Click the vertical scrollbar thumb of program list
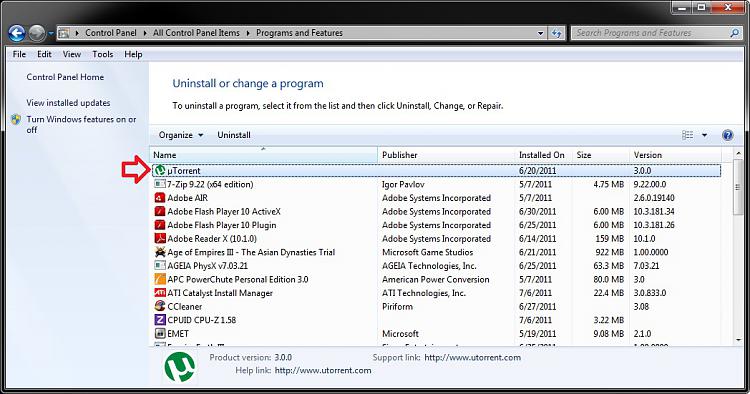Screen dimensions: 750x394 pyautogui.click(x=738, y=186)
